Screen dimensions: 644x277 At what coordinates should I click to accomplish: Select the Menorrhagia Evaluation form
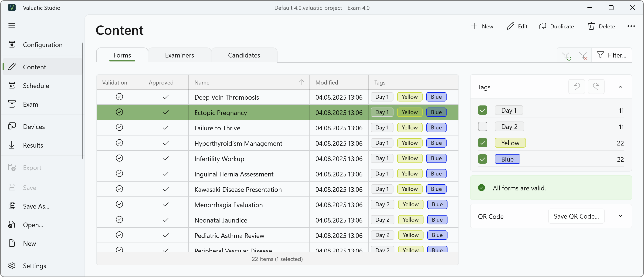coord(277,205)
